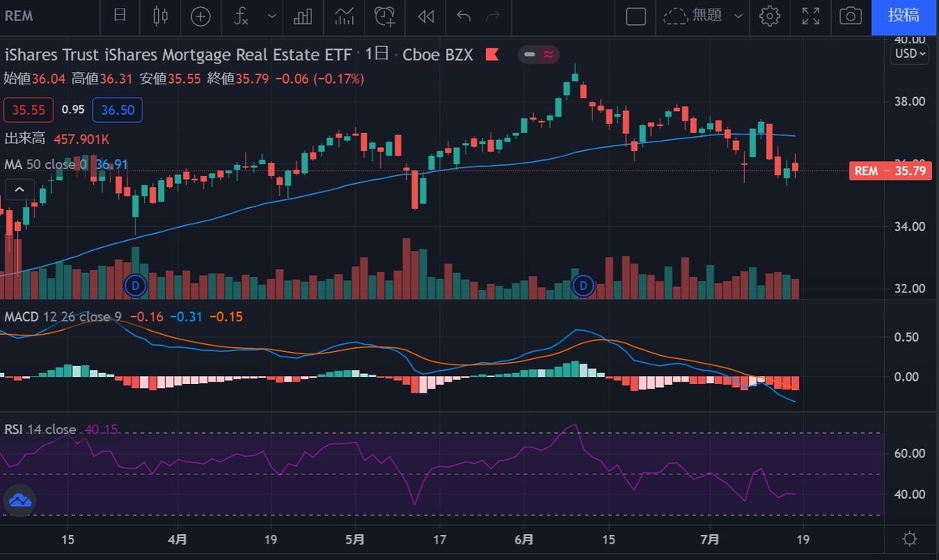Screen dimensions: 939x560
Task: Click the 7月 date label on time axis
Action: [708, 539]
